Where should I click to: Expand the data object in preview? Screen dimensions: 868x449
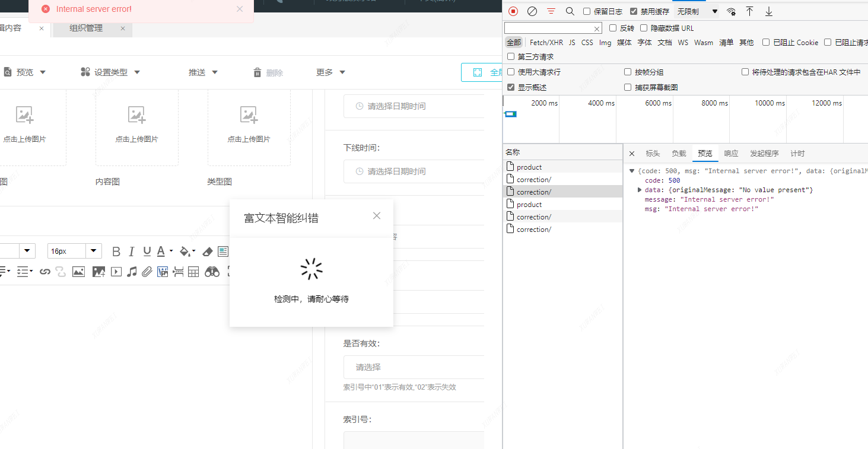[x=640, y=190]
